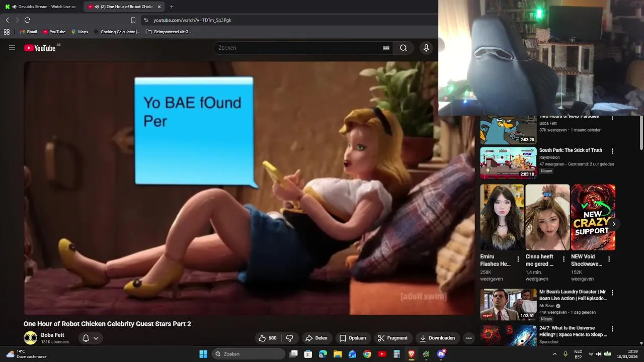Go back with browser back arrow
The height and width of the screenshot is (362, 644).
[7, 20]
